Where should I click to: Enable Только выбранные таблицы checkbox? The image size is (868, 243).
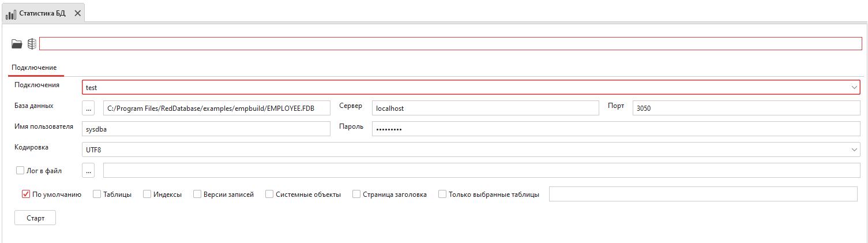tap(442, 195)
